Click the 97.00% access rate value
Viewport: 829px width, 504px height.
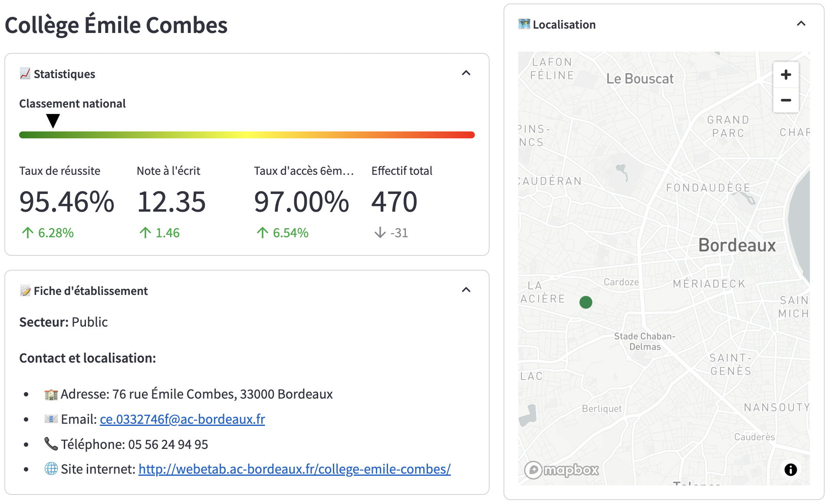pyautogui.click(x=302, y=202)
